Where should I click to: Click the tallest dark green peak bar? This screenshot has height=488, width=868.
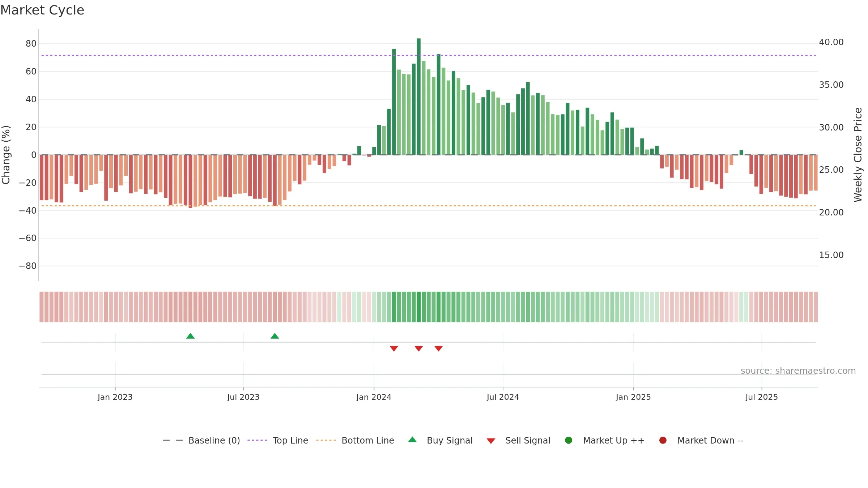(419, 97)
